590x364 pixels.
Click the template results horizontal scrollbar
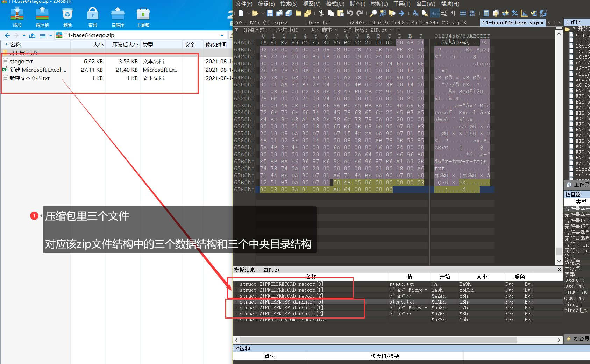378,340
